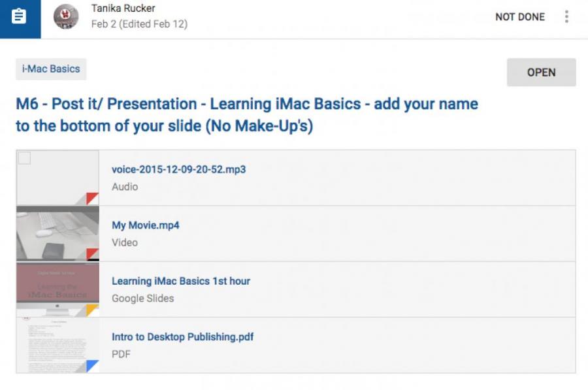Click the blue corner icon on PDF thumbnail
The height and width of the screenshot is (390, 588).
click(93, 366)
